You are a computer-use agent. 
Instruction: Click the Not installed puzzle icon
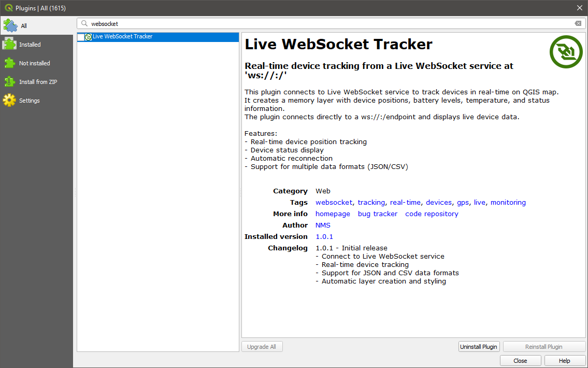[9, 63]
